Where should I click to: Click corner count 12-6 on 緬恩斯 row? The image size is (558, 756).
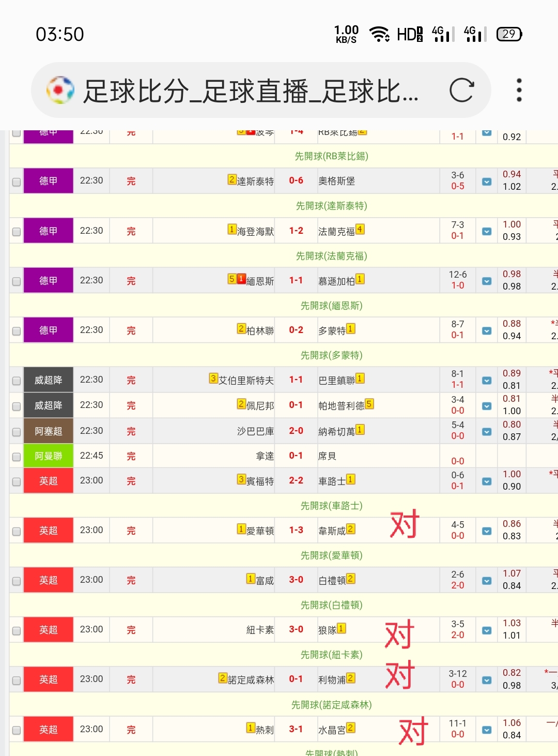[458, 275]
